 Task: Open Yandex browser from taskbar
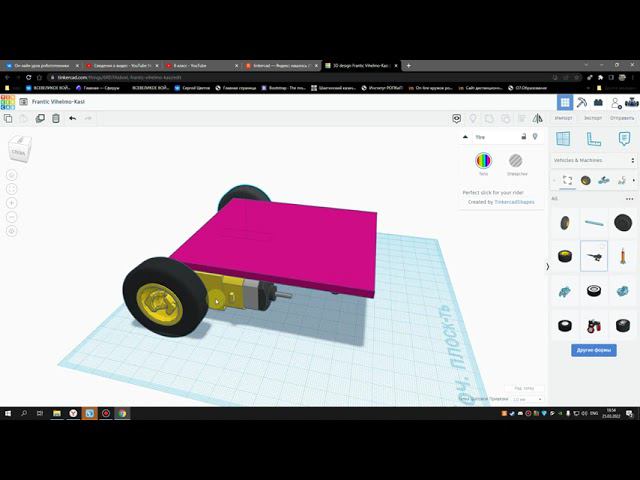[73, 413]
